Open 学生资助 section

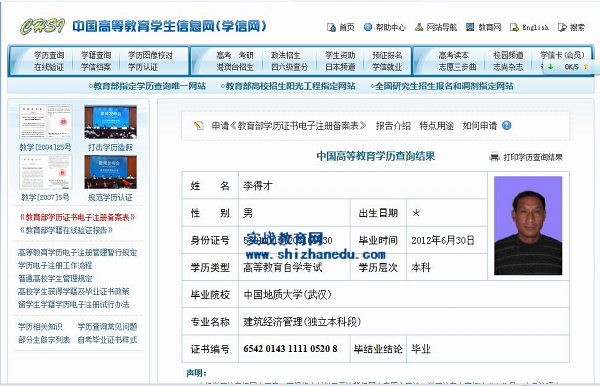340,55
